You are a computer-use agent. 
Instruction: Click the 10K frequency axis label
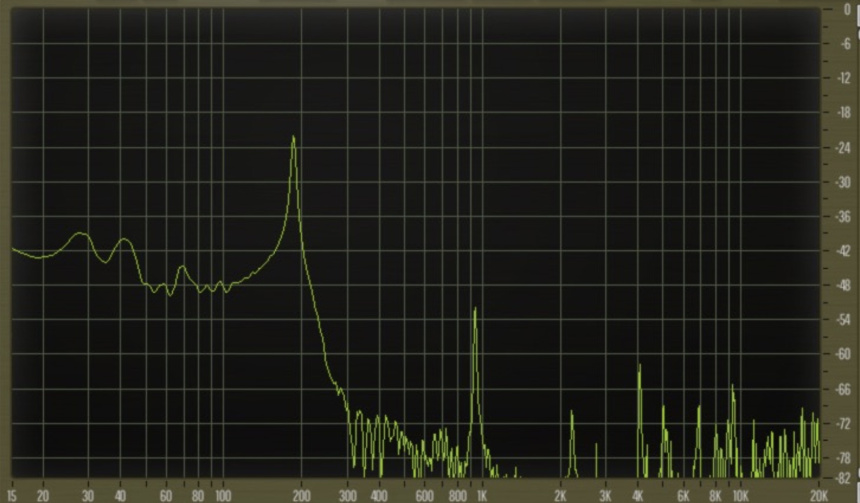point(740,496)
